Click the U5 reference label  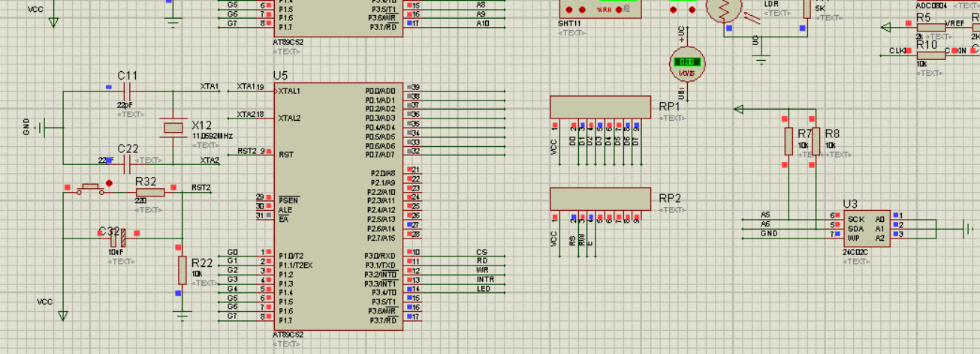click(281, 76)
